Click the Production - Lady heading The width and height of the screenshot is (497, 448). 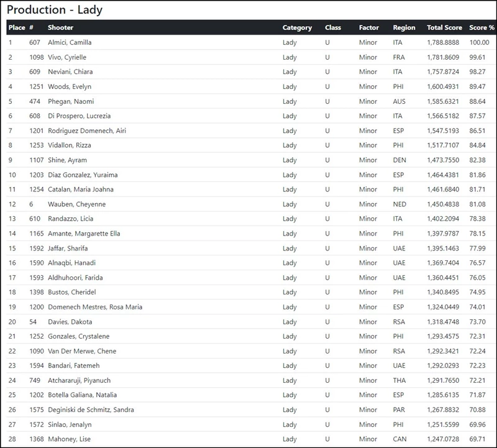point(55,10)
